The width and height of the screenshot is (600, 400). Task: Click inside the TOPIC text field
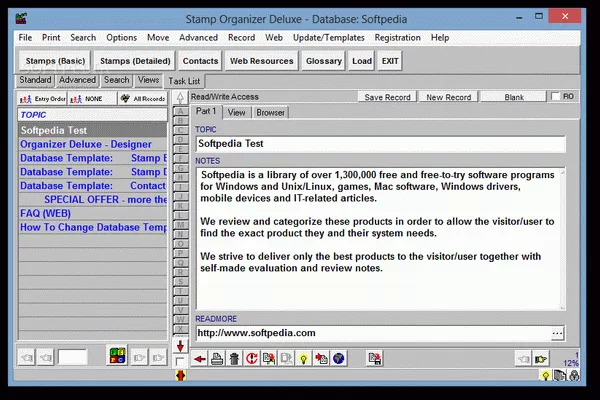[x=380, y=143]
